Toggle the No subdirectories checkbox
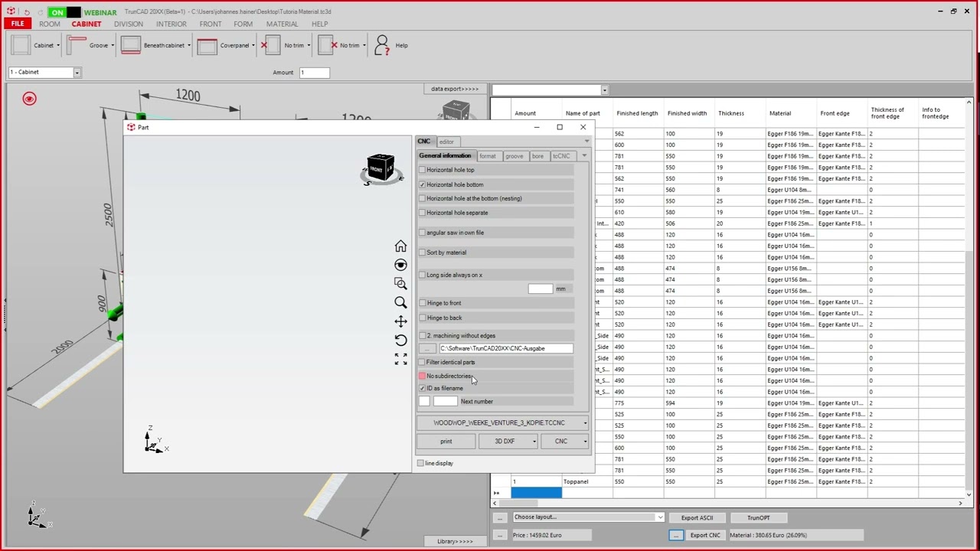The width and height of the screenshot is (980, 551). coord(422,376)
